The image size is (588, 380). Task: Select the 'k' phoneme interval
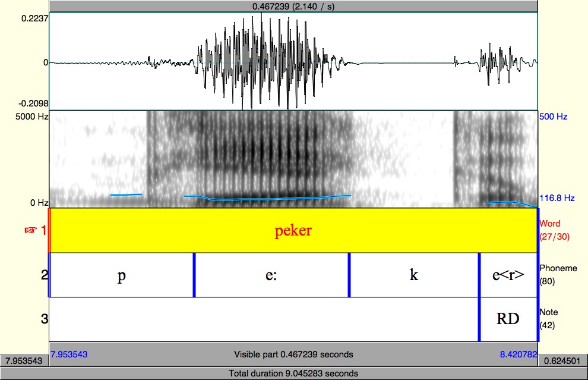pos(414,275)
